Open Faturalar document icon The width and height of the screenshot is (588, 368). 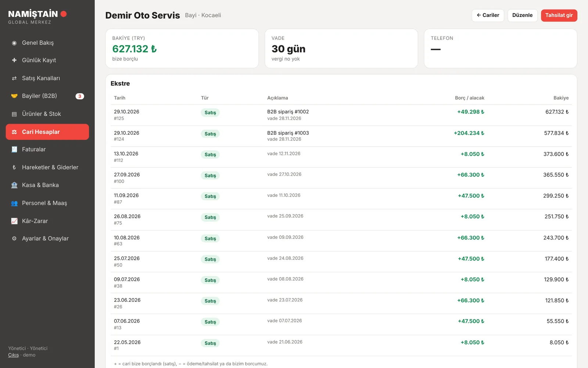[14, 149]
